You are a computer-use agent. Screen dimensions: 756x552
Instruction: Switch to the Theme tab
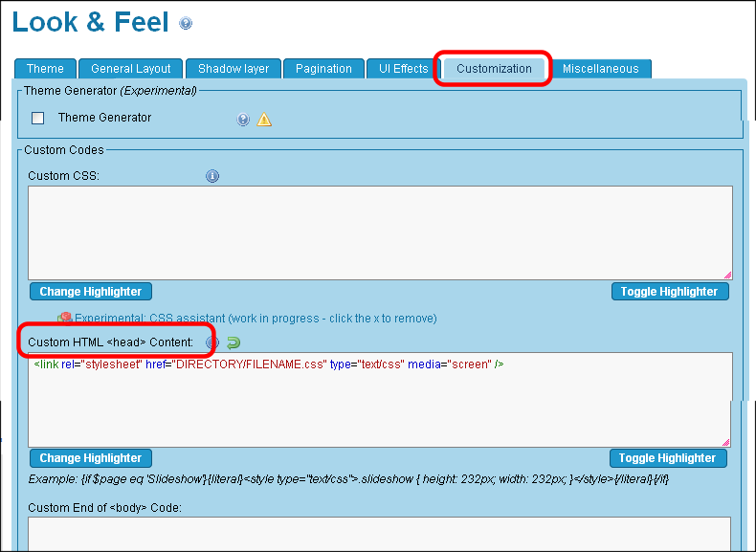click(x=45, y=69)
